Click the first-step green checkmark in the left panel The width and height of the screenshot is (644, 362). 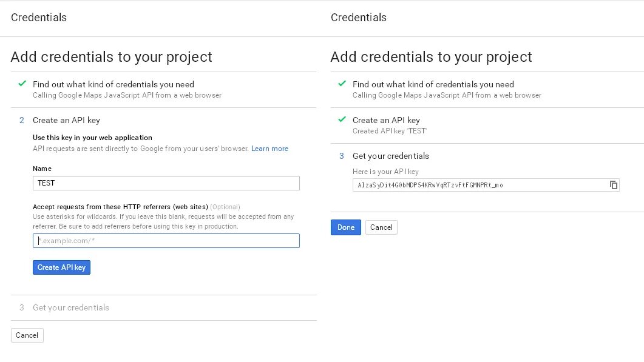pos(22,84)
